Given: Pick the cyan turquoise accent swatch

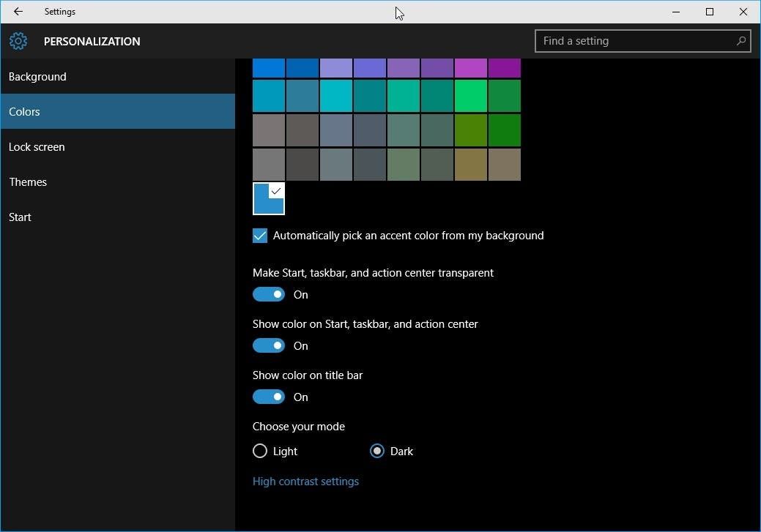Looking at the screenshot, I should pos(336,96).
